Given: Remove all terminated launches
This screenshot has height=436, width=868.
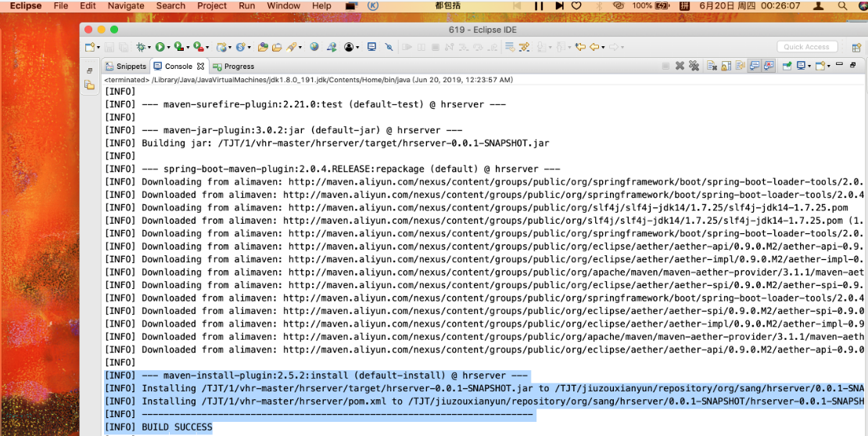Looking at the screenshot, I should click(x=694, y=66).
